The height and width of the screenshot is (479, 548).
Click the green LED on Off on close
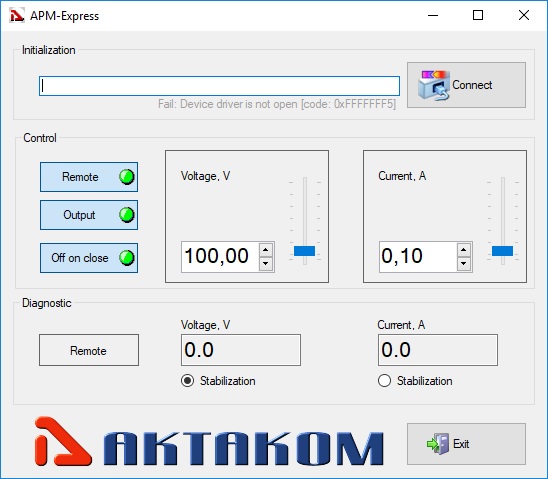(x=127, y=258)
